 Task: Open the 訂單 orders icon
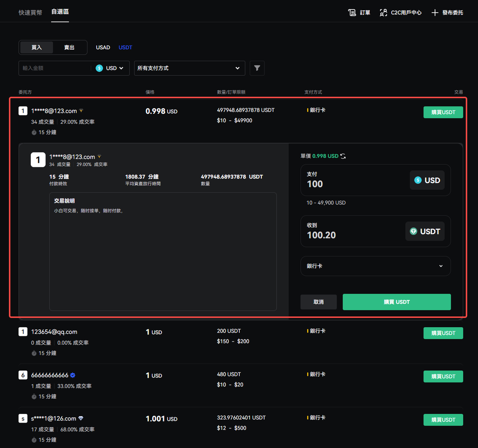tap(352, 13)
